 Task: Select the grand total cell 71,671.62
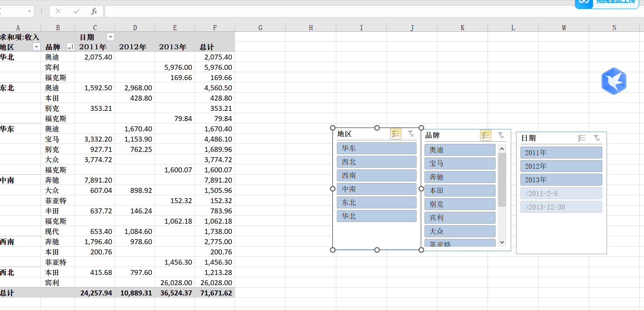click(215, 293)
